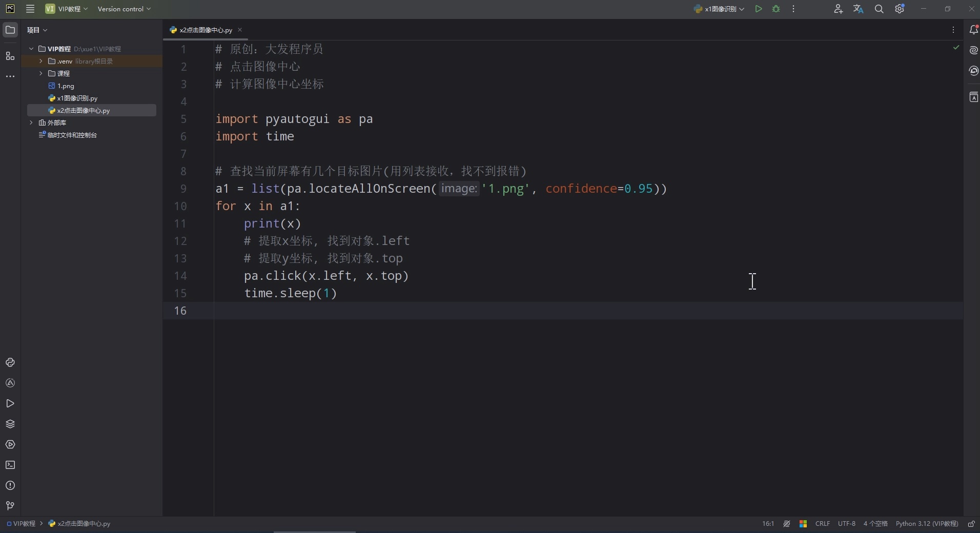980x533 pixels.
Task: Open the Git version control tool window
Action: (10, 506)
